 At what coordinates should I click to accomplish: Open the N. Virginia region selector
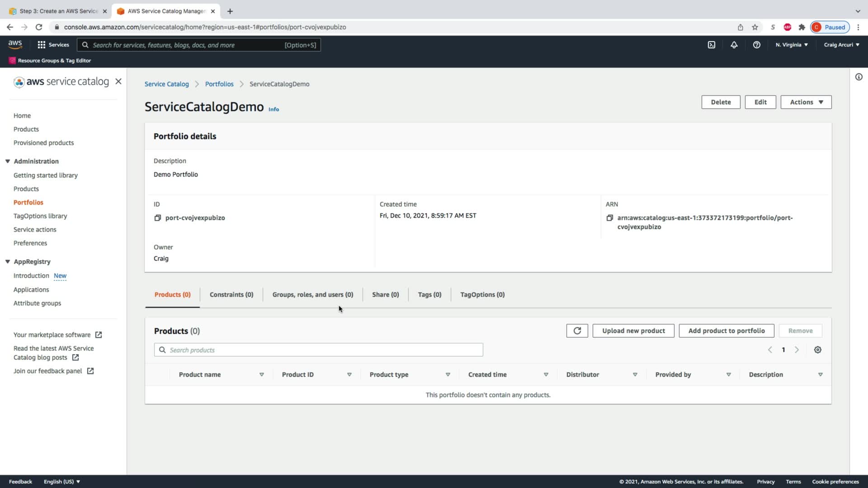coord(791,45)
